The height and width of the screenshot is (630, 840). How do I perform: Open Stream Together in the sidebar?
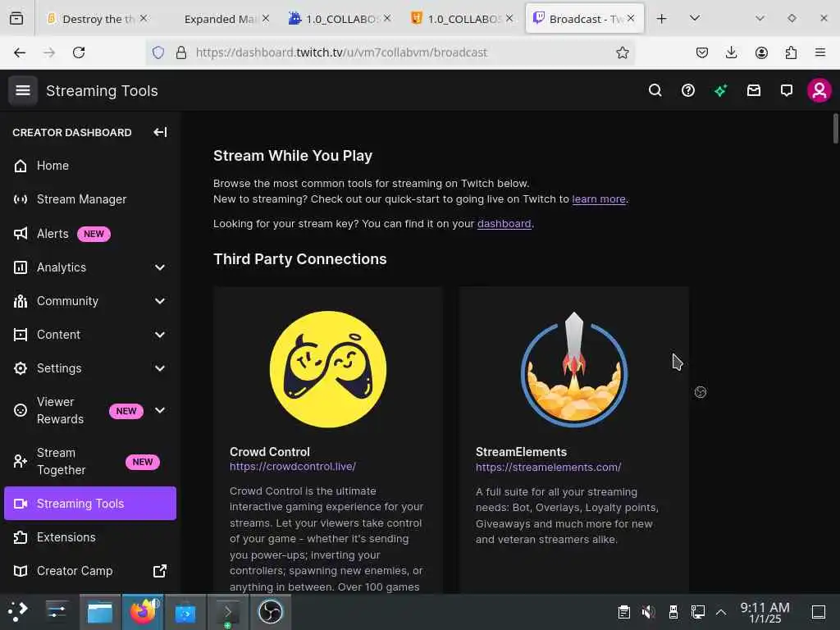pyautogui.click(x=90, y=461)
